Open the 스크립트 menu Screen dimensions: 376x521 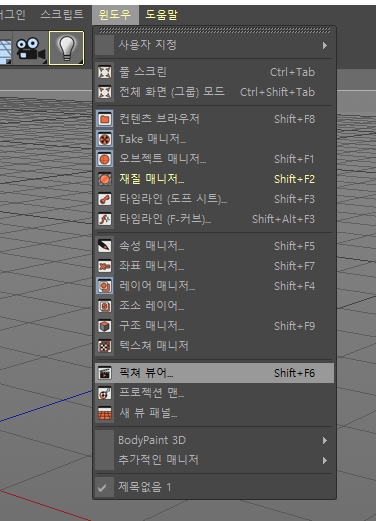click(62, 15)
